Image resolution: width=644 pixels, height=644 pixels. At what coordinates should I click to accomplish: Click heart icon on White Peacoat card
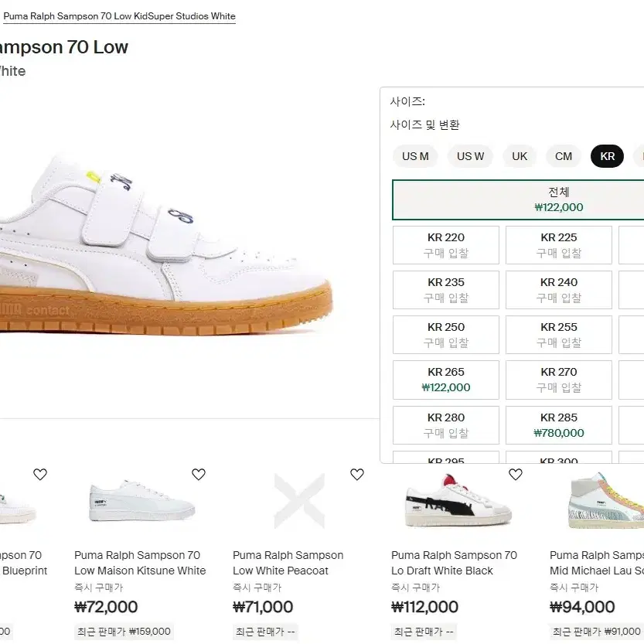click(357, 475)
